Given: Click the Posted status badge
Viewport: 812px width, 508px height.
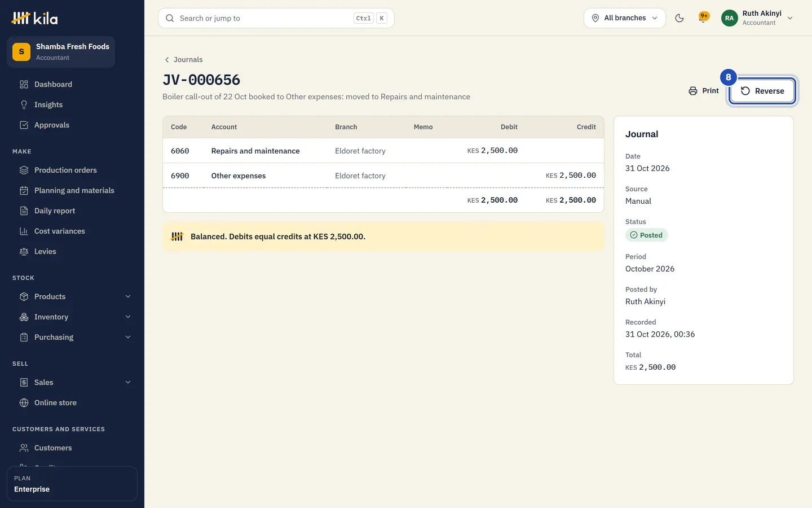Looking at the screenshot, I should coord(646,235).
